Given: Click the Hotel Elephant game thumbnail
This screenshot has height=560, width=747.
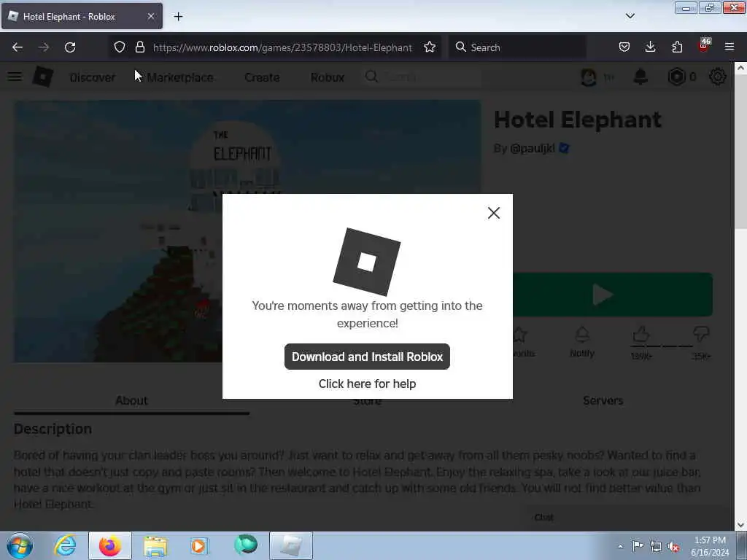Looking at the screenshot, I should tap(118, 231).
